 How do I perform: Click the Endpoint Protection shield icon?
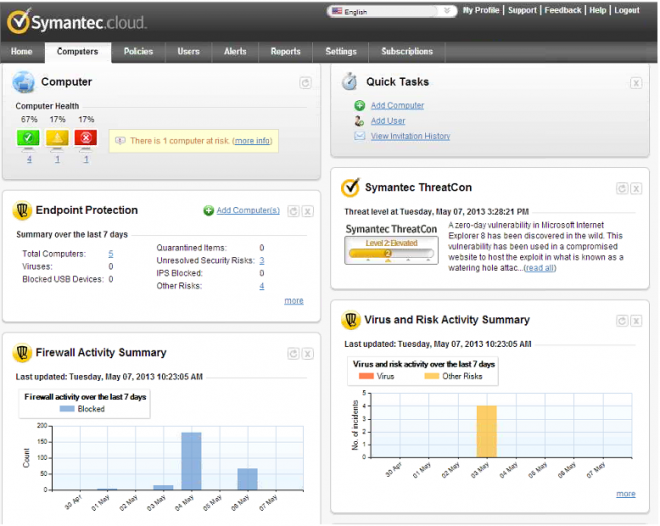pos(23,210)
